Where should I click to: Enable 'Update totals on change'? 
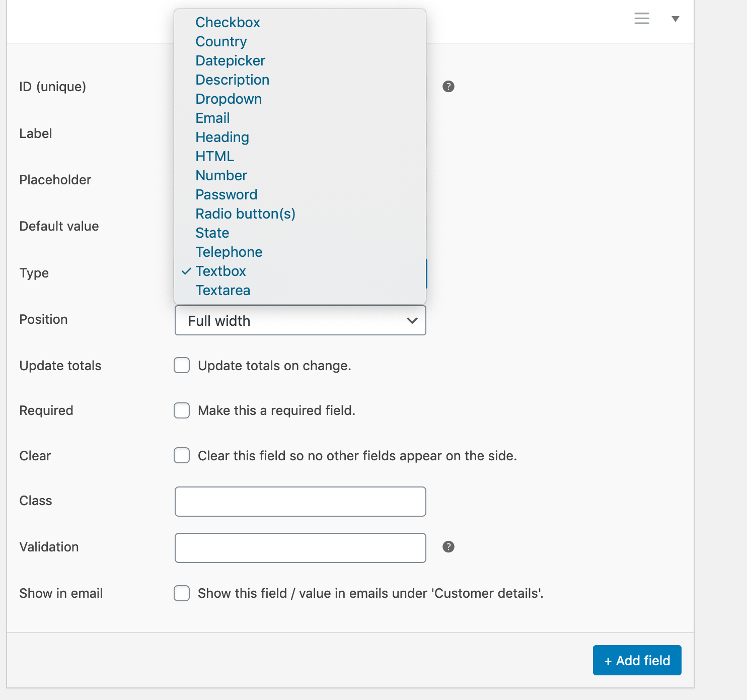[181, 365]
